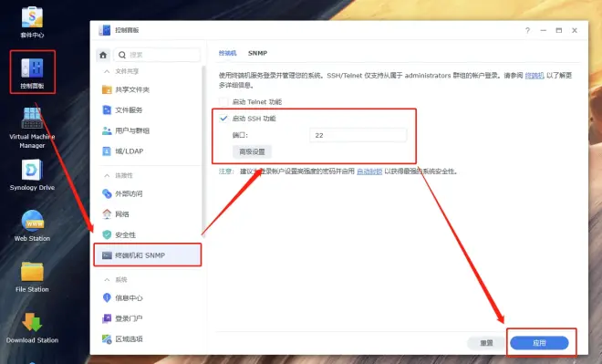This screenshot has height=364, width=602.
Task: Switch to the SNMP tab
Action: (x=257, y=53)
